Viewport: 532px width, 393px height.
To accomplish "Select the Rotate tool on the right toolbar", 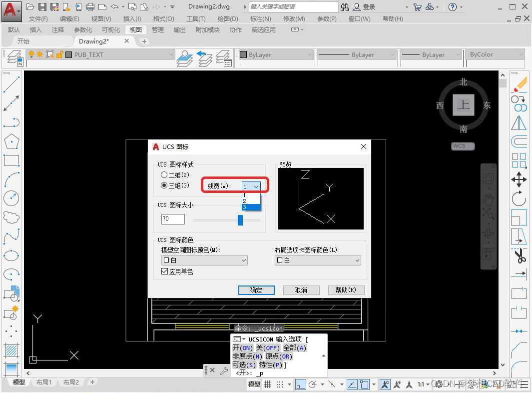I will point(520,198).
